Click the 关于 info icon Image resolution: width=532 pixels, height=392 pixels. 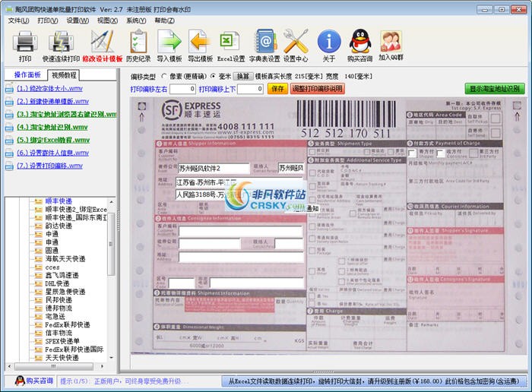pyautogui.click(x=329, y=47)
